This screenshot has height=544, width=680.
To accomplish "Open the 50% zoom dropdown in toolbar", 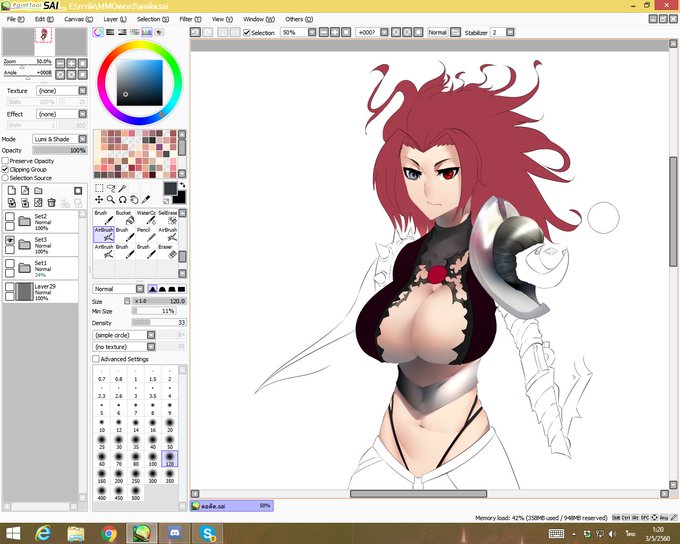I will click(x=312, y=32).
